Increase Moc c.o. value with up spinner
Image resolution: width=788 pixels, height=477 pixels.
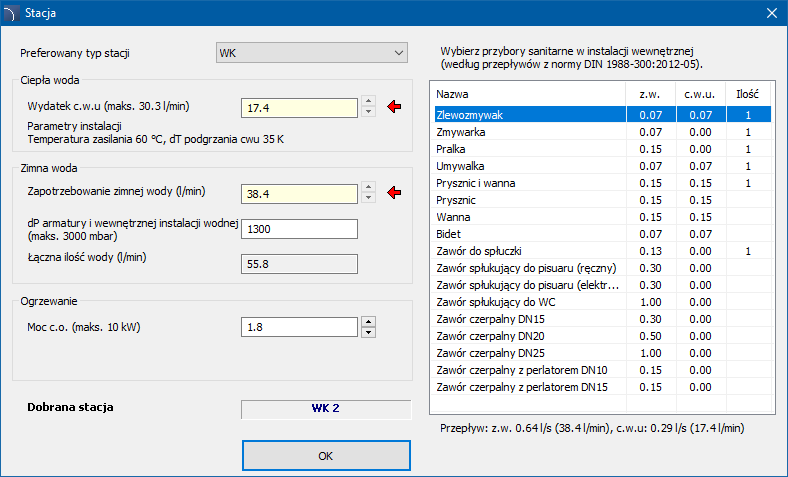coord(368,322)
